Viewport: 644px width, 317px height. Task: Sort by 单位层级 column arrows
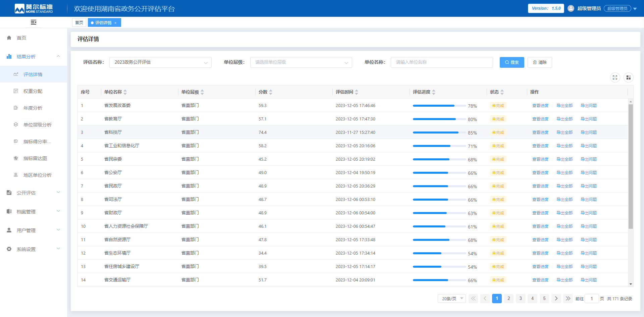click(202, 92)
